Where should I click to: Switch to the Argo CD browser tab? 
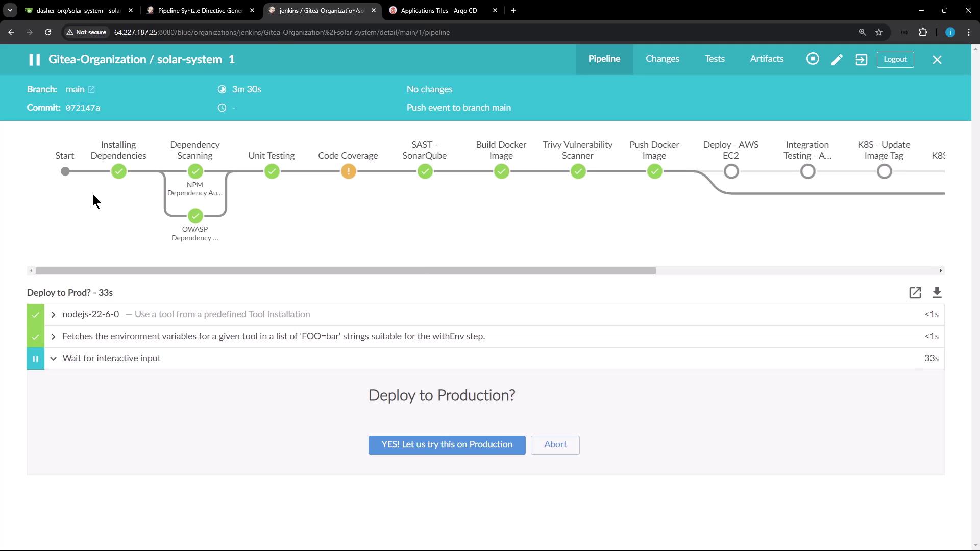[438, 10]
